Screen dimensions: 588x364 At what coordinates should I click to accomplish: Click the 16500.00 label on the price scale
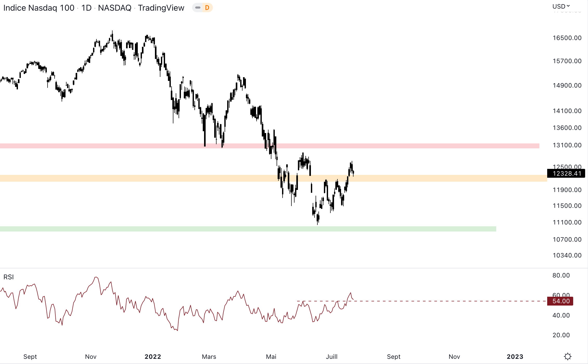(x=567, y=38)
